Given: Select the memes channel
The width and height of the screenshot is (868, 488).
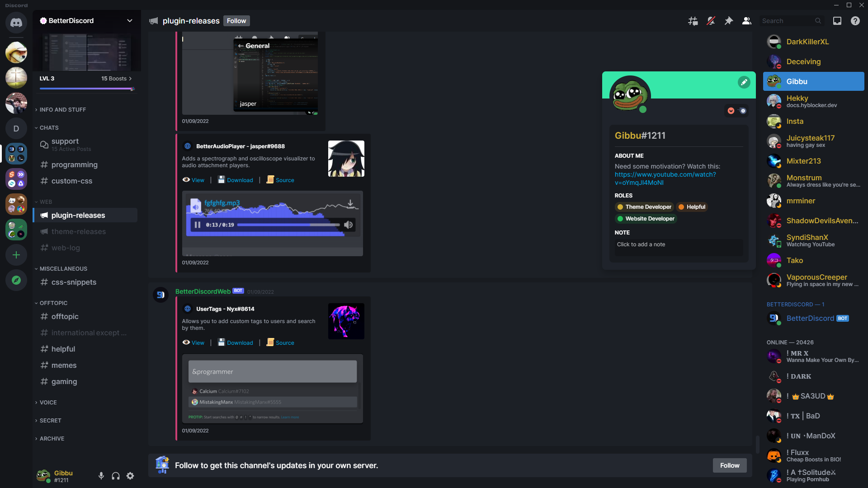Looking at the screenshot, I should pos(64,365).
